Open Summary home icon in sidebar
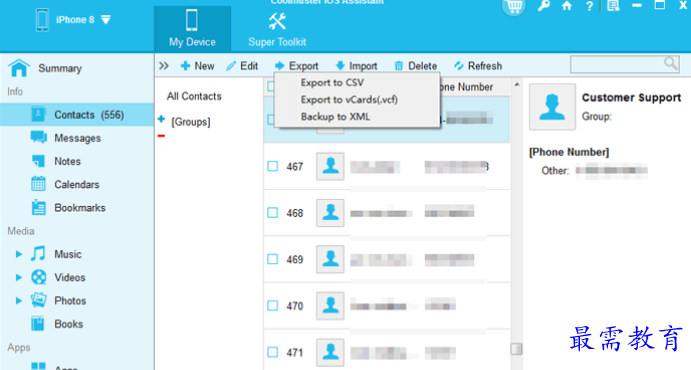Screen dimensions: 691x370 19,68
